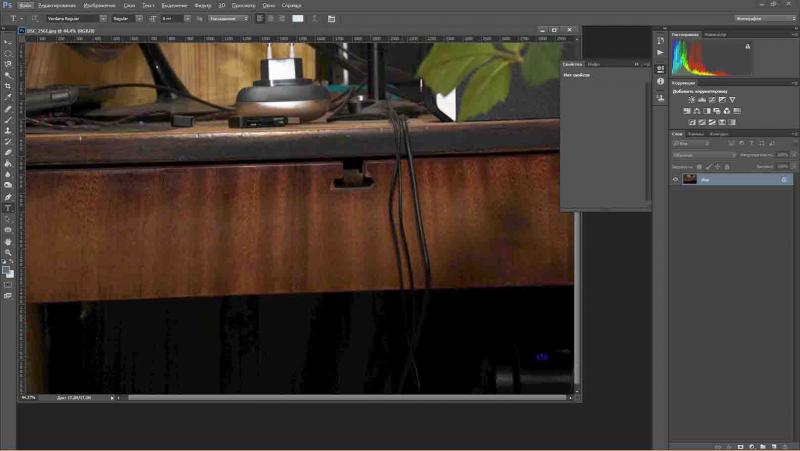Open the layer blend mode dropdown
The height and width of the screenshot is (451, 800).
pos(704,155)
